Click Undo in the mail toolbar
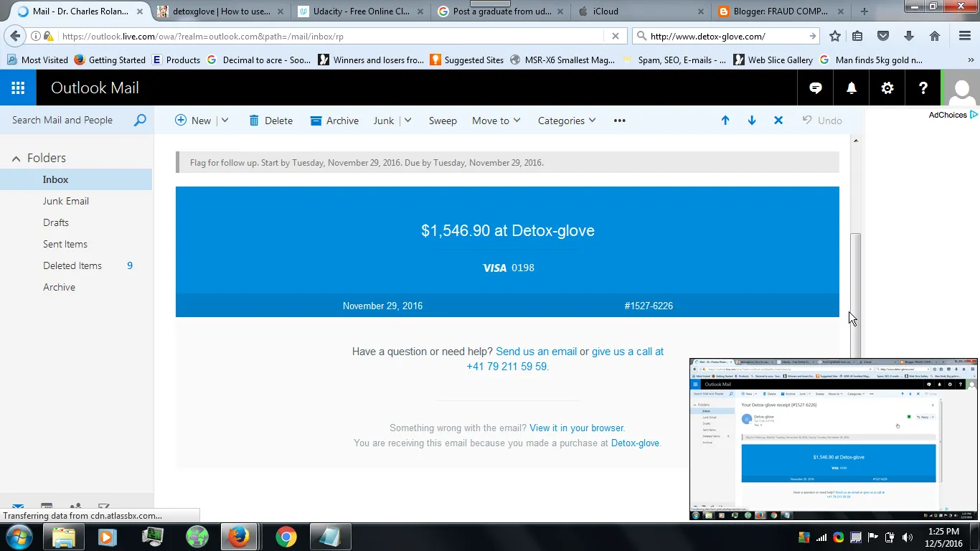The height and width of the screenshot is (551, 980). (822, 121)
